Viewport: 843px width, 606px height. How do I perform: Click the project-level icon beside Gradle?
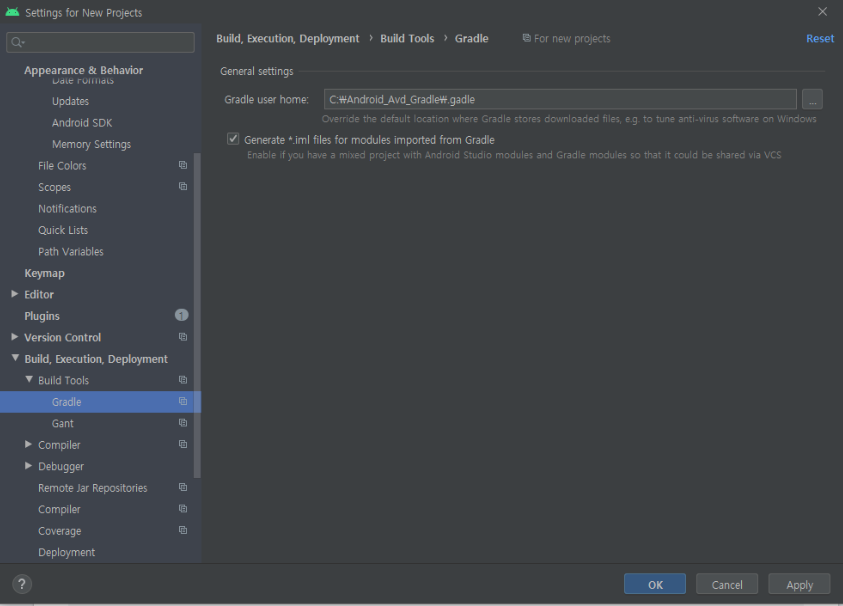(183, 402)
